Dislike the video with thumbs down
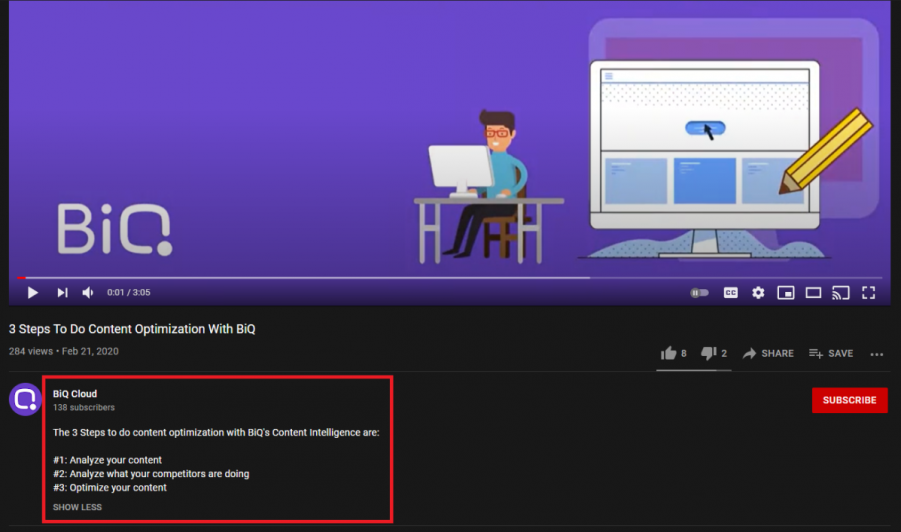The height and width of the screenshot is (532, 901). (714, 353)
